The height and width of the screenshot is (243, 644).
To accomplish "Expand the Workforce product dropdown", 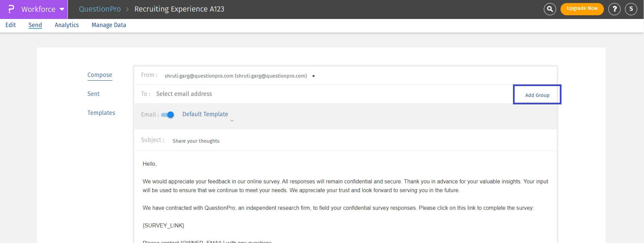I will (x=62, y=9).
